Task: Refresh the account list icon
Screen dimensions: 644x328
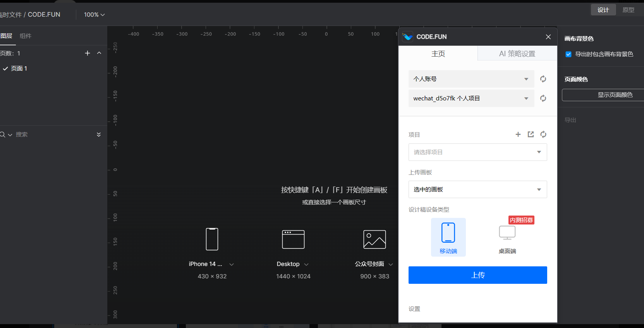Action: coord(543,79)
